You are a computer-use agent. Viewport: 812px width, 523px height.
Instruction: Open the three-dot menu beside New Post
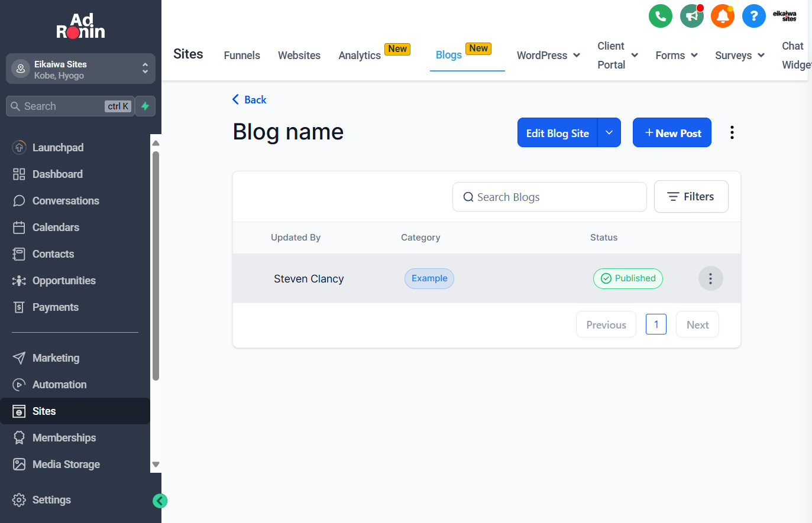point(732,132)
